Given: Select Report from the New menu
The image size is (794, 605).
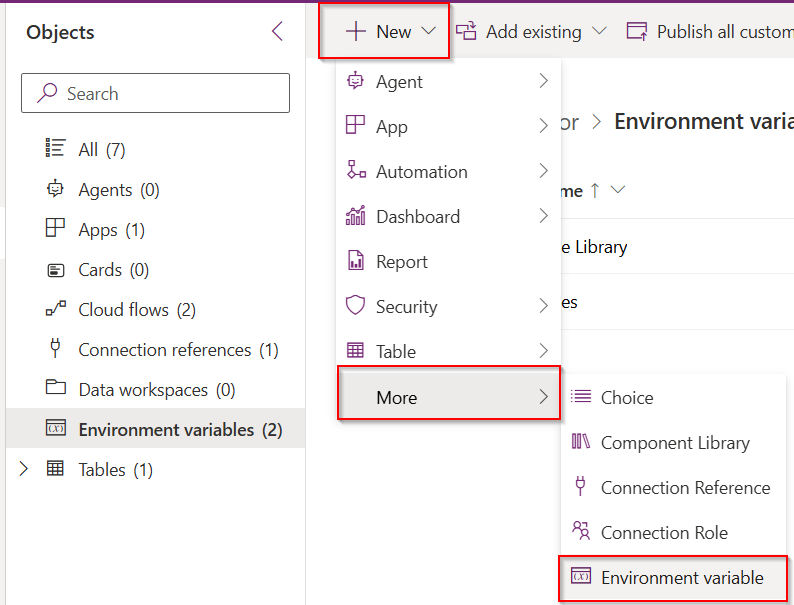Looking at the screenshot, I should 401,262.
